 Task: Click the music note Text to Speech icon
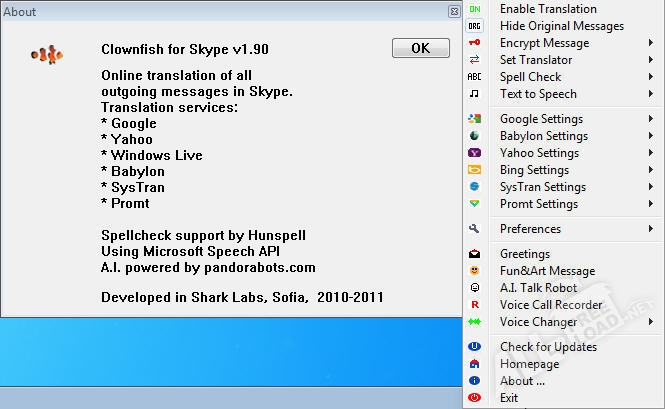(475, 94)
